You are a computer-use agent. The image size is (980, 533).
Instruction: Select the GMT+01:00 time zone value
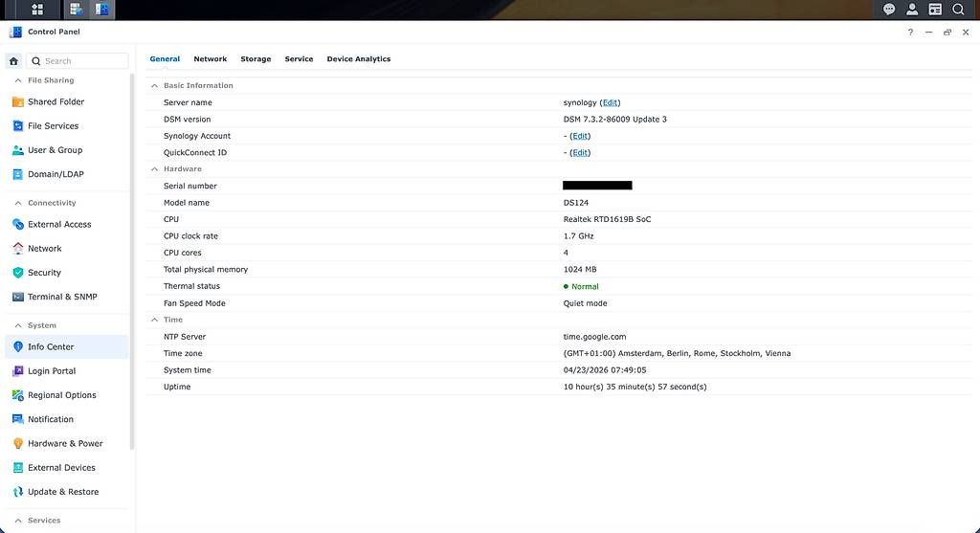677,354
